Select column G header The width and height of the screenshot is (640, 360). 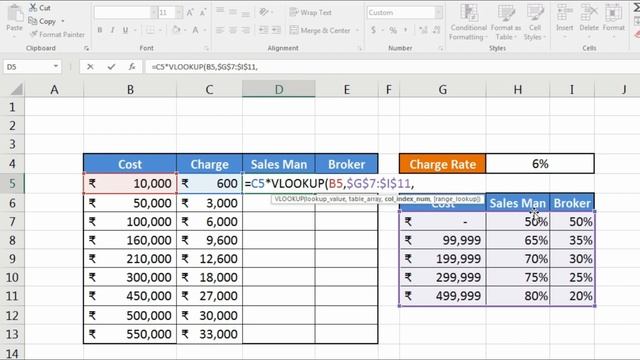pos(442,89)
